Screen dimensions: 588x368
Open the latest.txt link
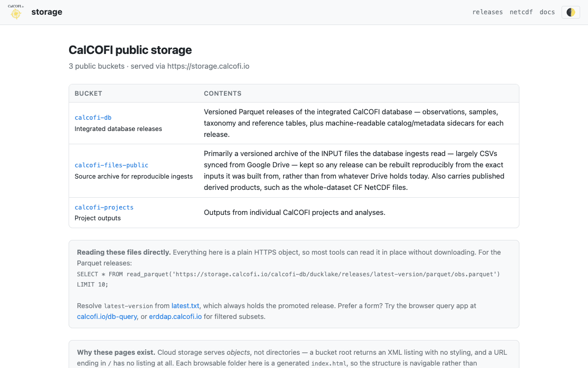pos(185,306)
